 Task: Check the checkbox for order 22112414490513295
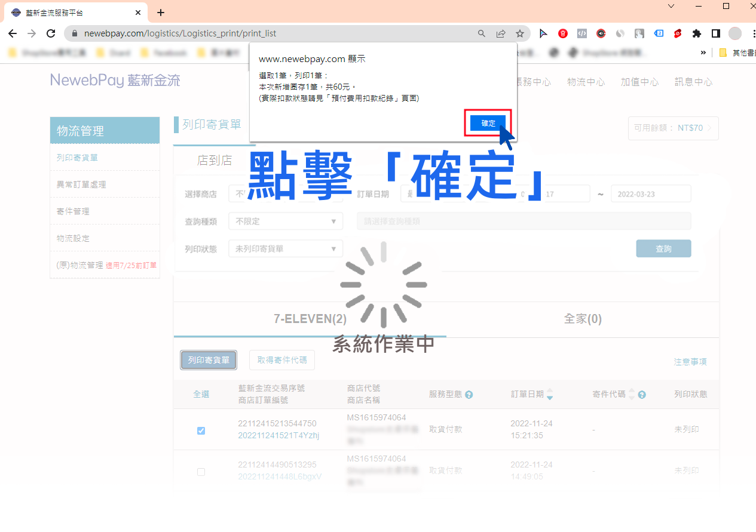[201, 472]
